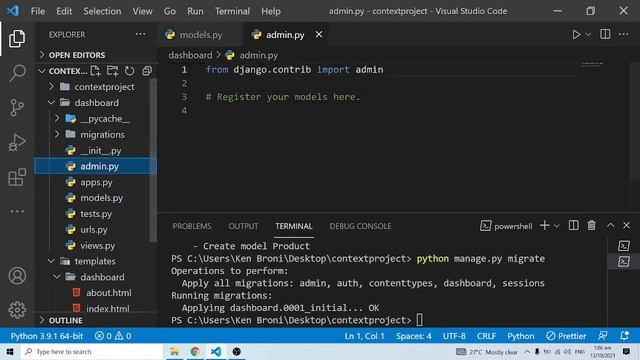The image size is (640, 360).
Task: Maximize the terminal panel size
Action: pos(610,225)
